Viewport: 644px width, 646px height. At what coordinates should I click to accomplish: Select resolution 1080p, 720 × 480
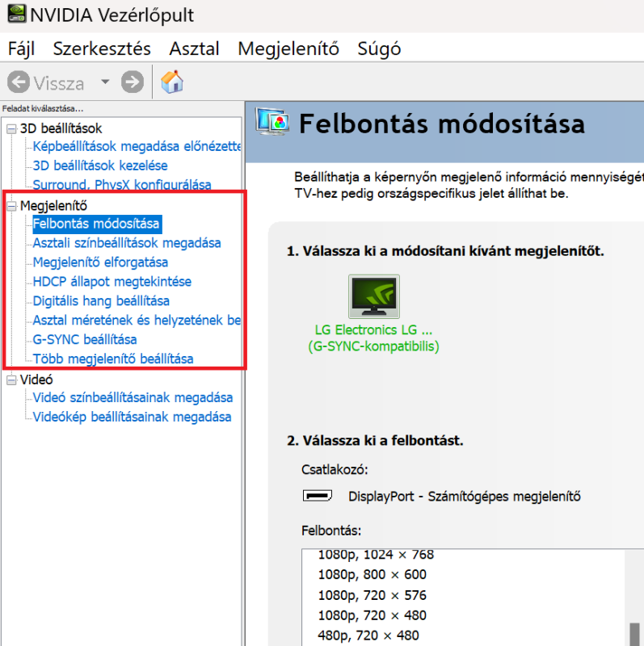[372, 615]
